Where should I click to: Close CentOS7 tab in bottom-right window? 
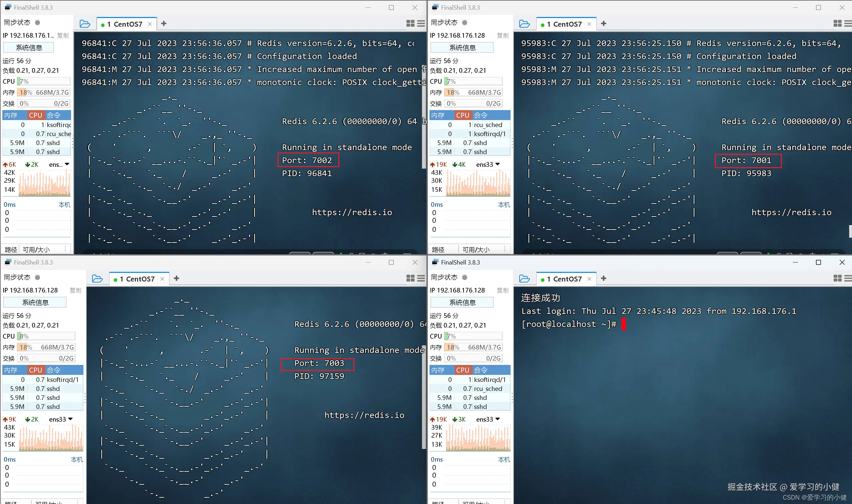point(589,279)
